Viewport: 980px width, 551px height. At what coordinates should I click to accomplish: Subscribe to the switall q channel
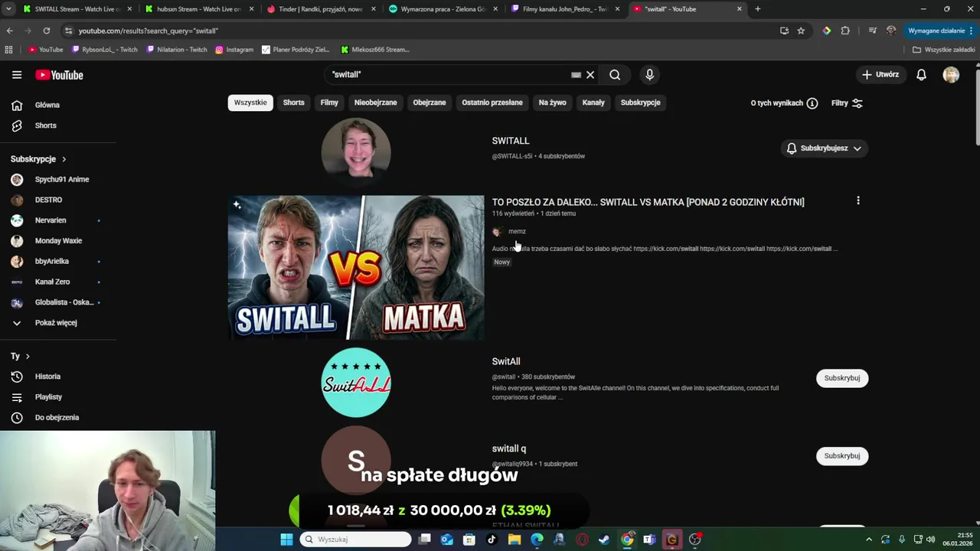[x=842, y=456]
